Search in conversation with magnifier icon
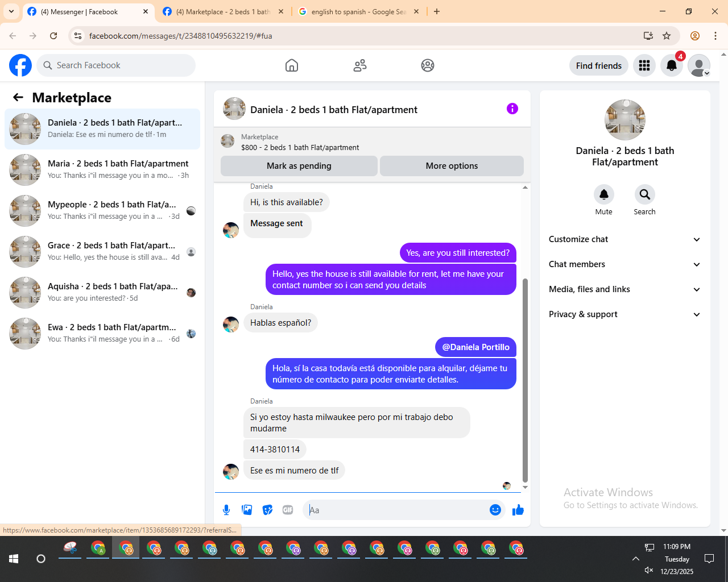 pos(645,194)
